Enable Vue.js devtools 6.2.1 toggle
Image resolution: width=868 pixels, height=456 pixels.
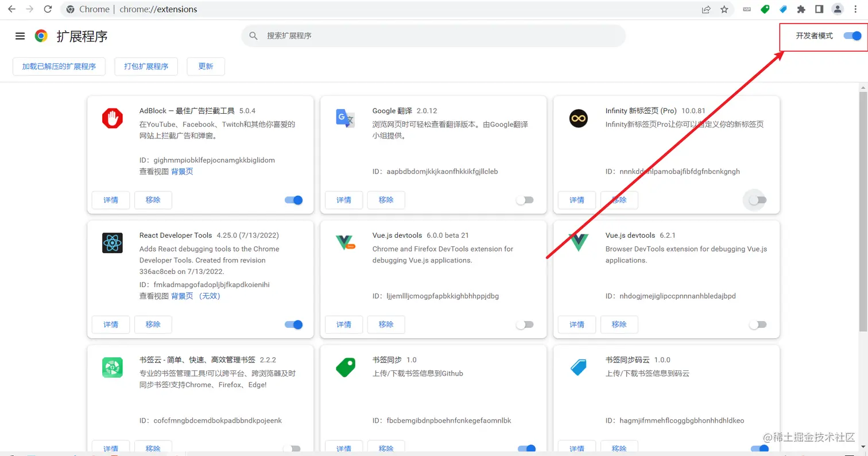[758, 324]
